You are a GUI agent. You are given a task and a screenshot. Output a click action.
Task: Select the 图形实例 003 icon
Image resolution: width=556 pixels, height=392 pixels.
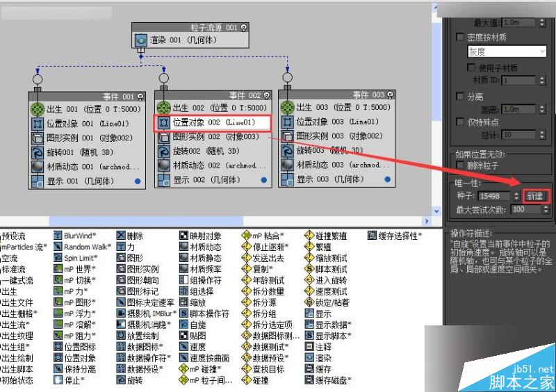(288, 136)
